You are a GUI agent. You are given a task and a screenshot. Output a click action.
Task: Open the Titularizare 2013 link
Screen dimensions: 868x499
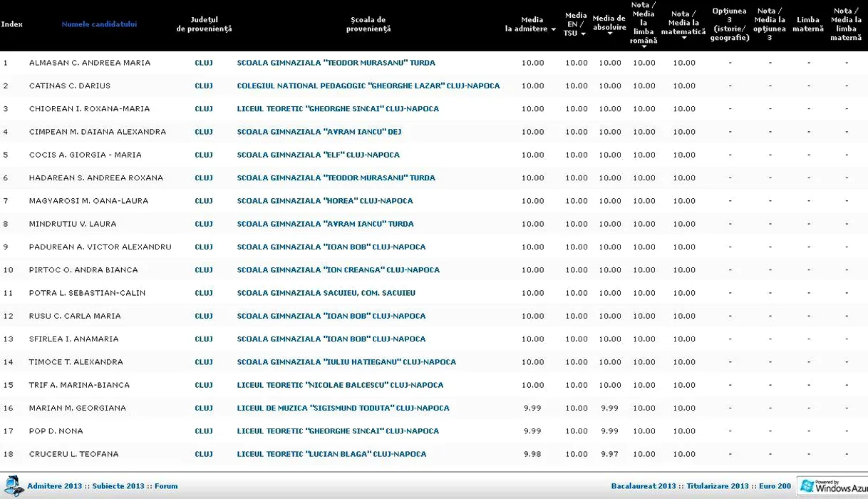pos(717,486)
